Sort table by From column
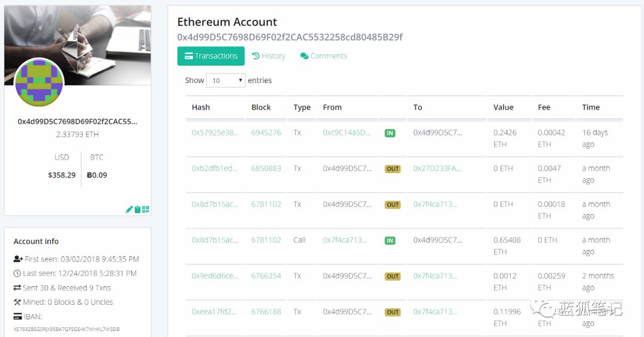Screen dimensions: 644x337 [332, 107]
